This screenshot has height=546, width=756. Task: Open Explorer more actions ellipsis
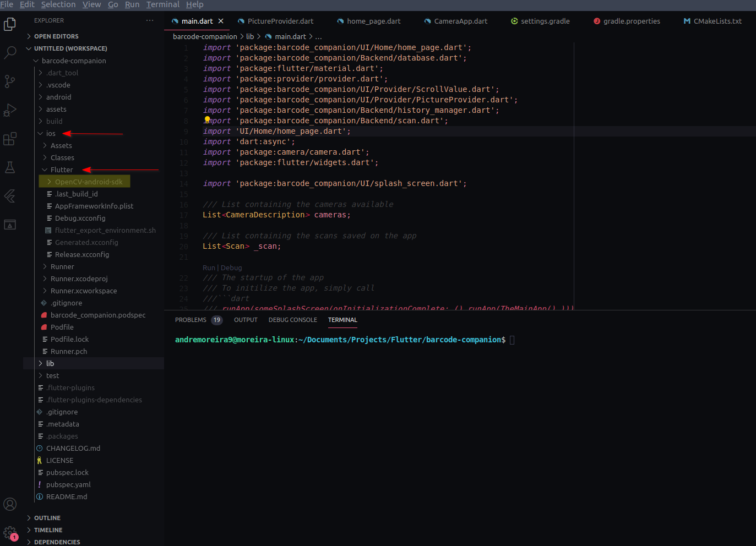click(150, 20)
